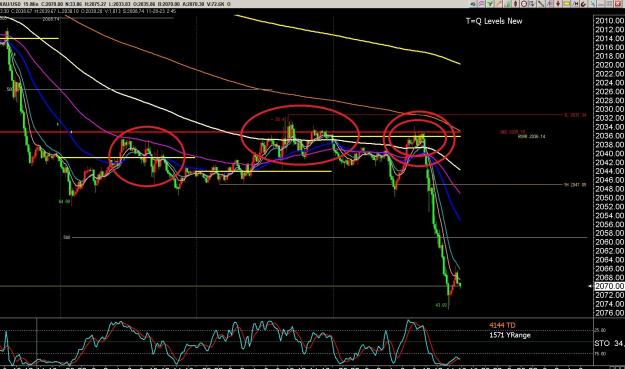
Task: Click the 'T=Q Levels New' chart label
Action: coord(494,21)
